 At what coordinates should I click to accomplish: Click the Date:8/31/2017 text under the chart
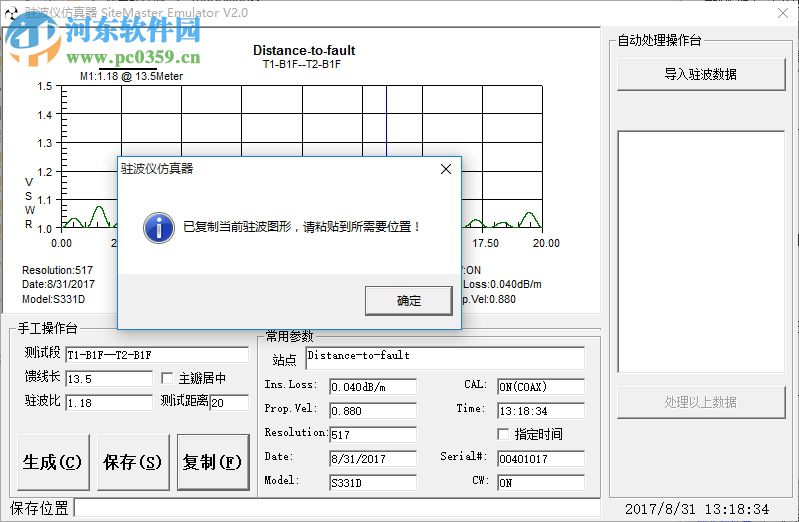click(58, 284)
